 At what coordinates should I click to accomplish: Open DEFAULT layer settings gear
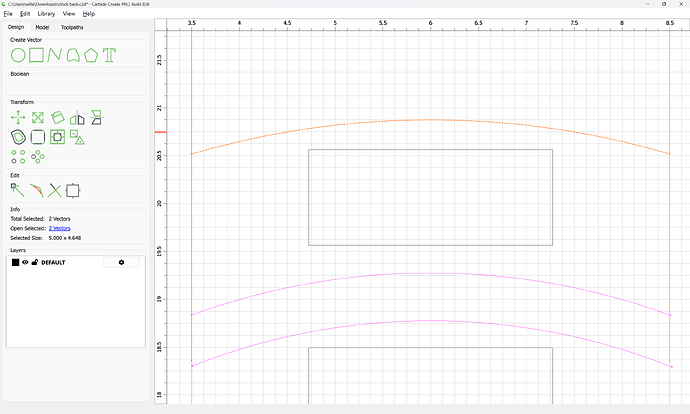121,262
